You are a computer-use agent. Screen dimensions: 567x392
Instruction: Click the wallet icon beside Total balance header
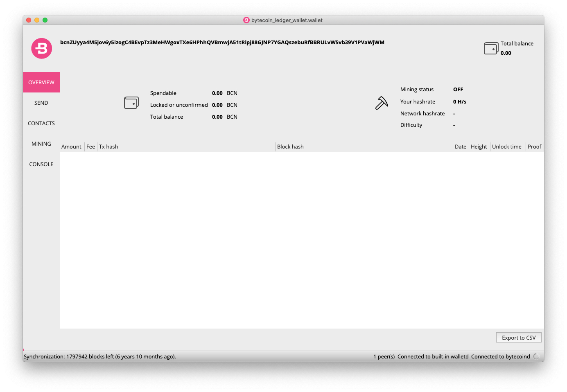pyautogui.click(x=491, y=48)
